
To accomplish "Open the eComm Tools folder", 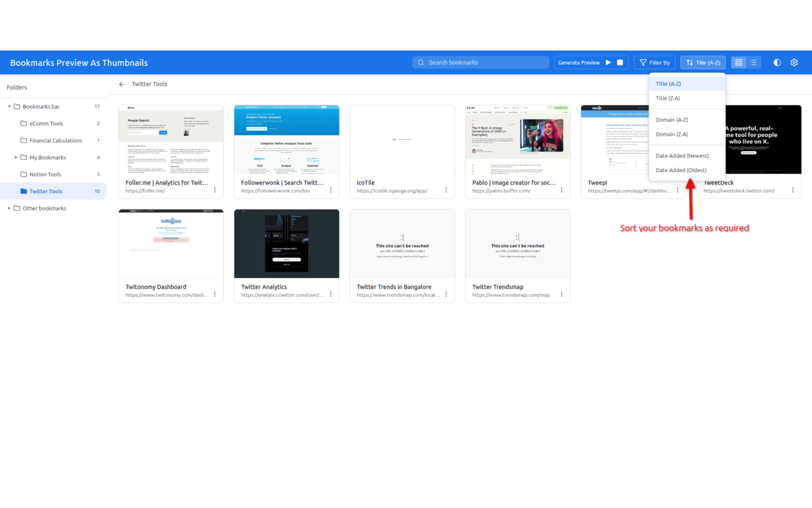I will 53,124.
